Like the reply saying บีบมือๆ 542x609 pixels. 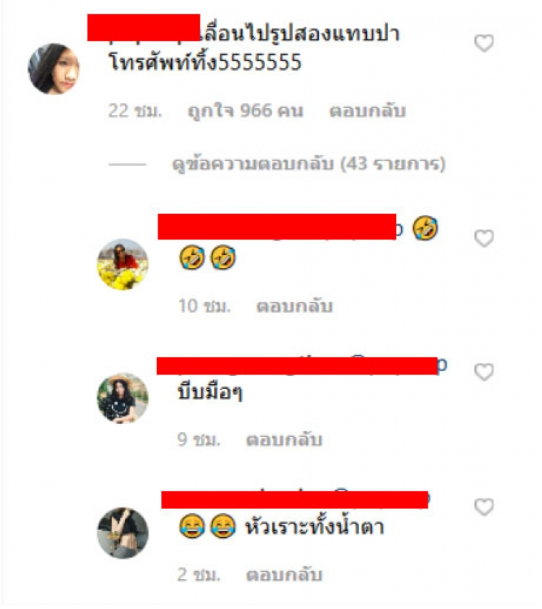tap(484, 372)
